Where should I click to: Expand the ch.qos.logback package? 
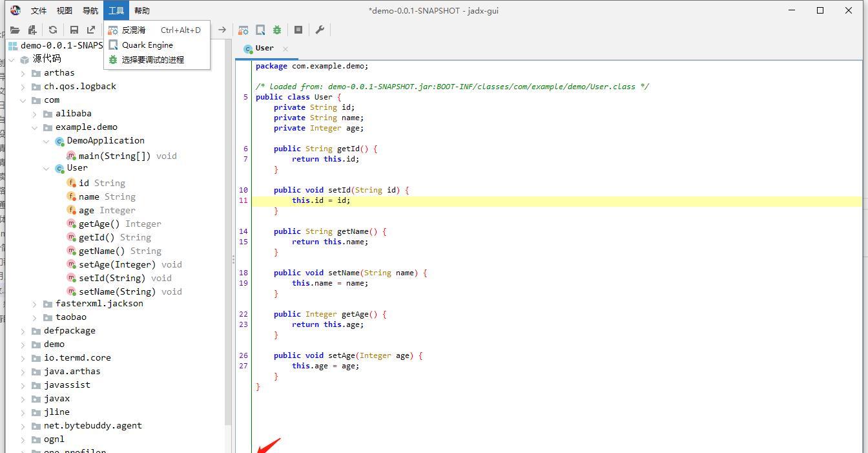23,87
